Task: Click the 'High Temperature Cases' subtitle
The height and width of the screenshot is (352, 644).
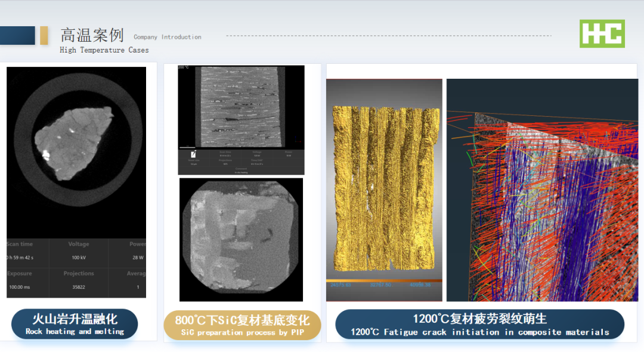Action: [104, 50]
